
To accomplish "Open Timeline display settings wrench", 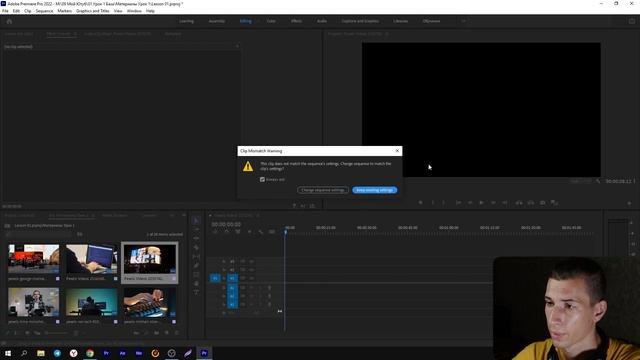I will click(261, 232).
